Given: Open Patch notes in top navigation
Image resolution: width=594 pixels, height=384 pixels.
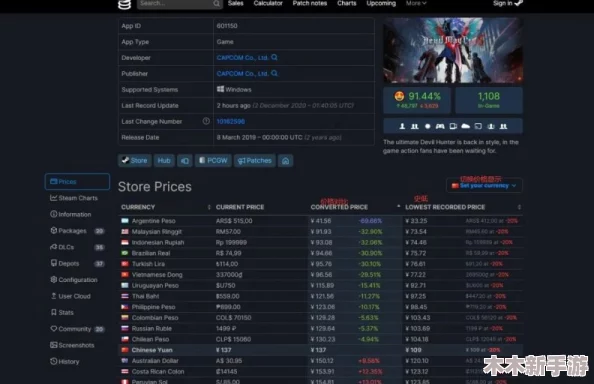Looking at the screenshot, I should pos(310,3).
